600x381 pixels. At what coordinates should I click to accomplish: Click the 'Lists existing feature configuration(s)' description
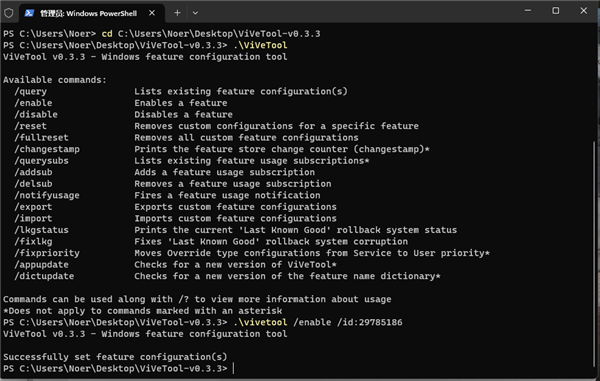pyautogui.click(x=241, y=91)
